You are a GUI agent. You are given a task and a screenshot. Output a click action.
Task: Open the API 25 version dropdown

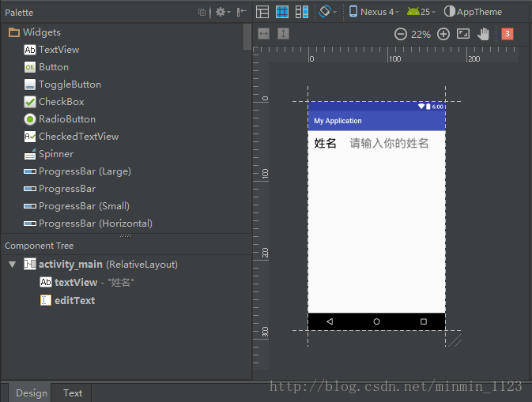coord(421,12)
